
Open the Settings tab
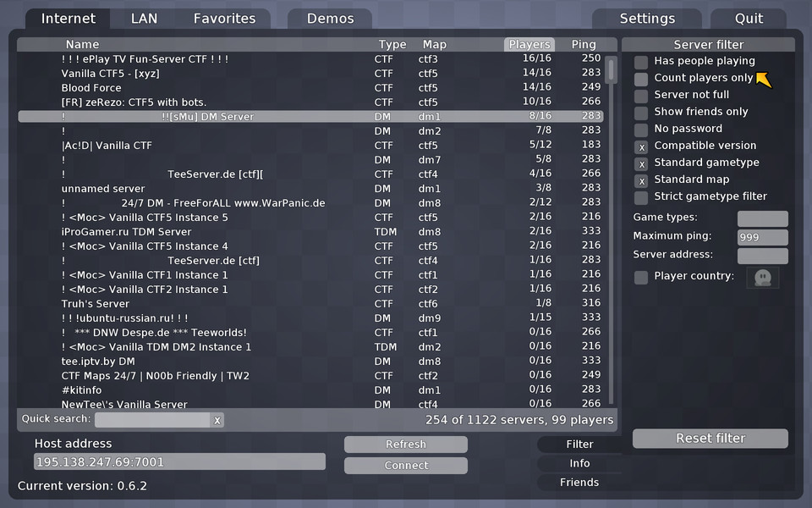click(x=647, y=19)
